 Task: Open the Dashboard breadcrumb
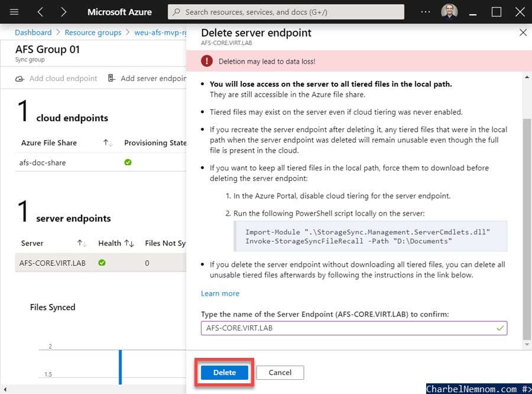click(33, 33)
